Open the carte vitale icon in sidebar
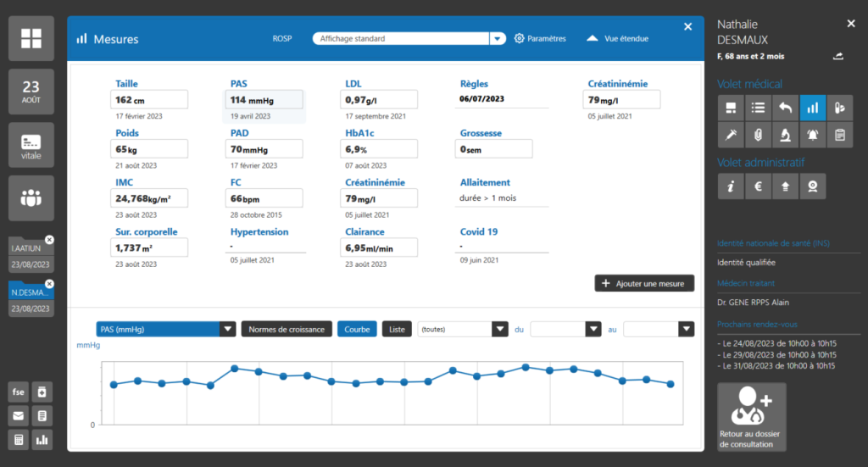The width and height of the screenshot is (868, 467). point(31,145)
